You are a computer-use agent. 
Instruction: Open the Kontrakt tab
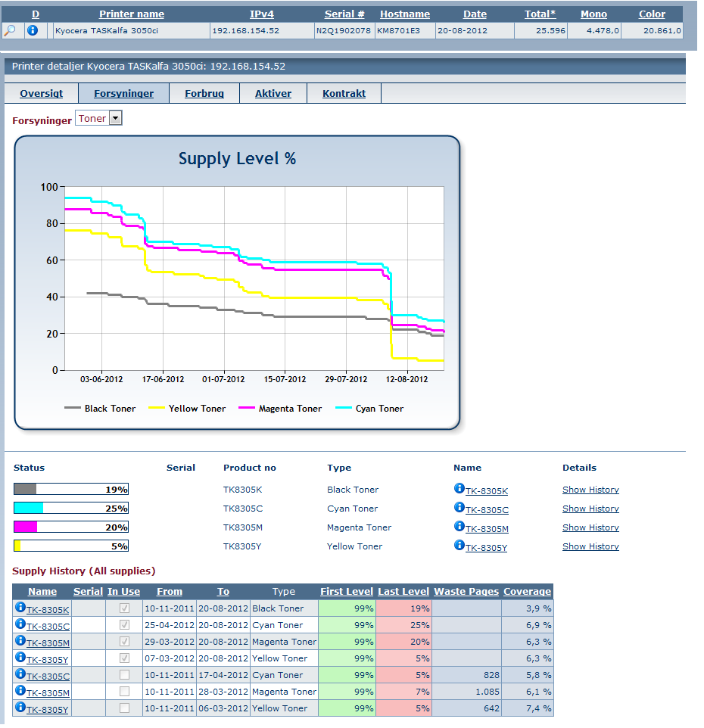[x=344, y=94]
